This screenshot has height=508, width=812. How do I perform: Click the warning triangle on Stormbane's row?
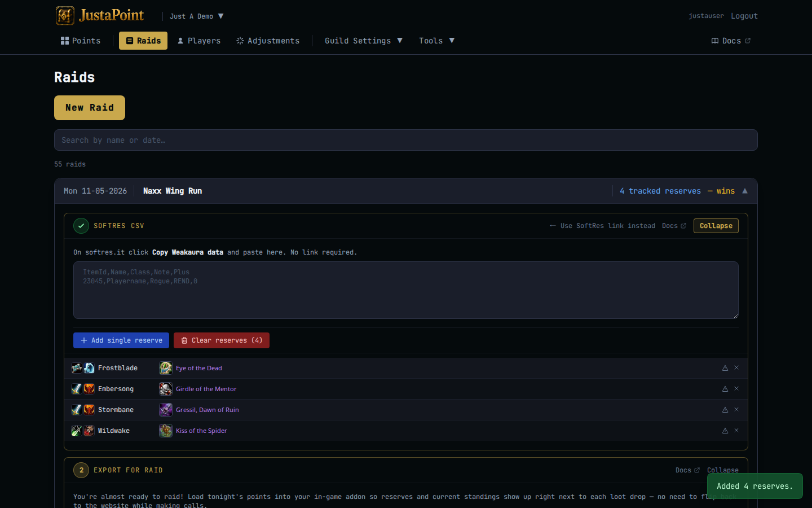(725, 410)
